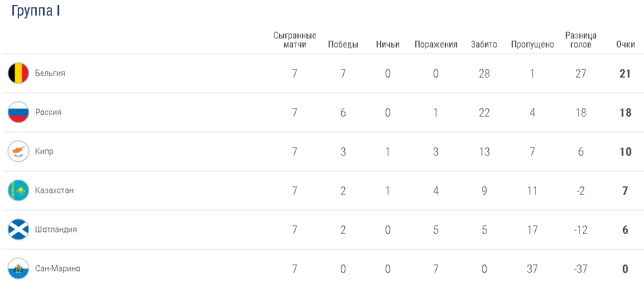The image size is (644, 283).
Task: Click the Scotland flag icon
Action: point(18,229)
